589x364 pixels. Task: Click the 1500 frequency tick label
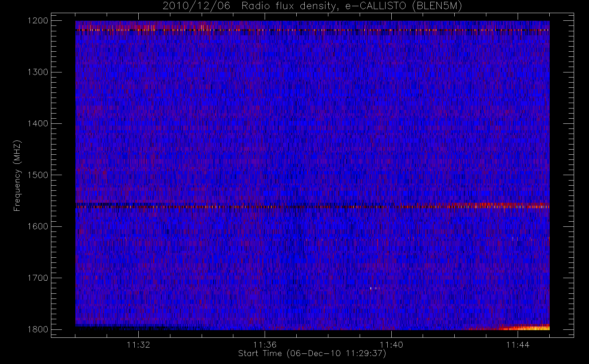click(38, 175)
